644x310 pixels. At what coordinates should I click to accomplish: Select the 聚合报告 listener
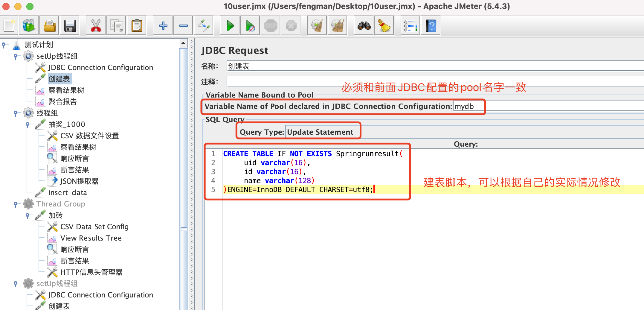click(63, 102)
